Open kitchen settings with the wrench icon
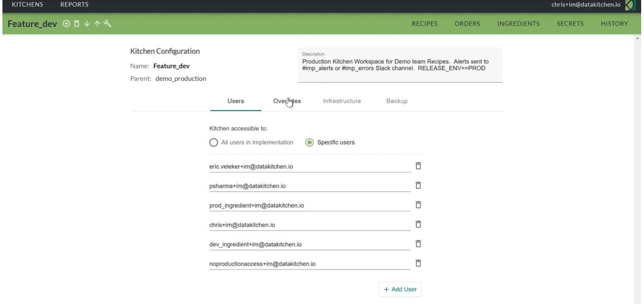The height and width of the screenshot is (304, 644). (x=108, y=24)
